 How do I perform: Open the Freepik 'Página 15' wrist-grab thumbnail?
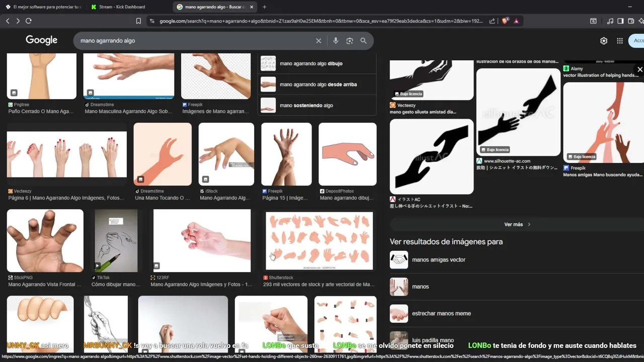point(286,154)
